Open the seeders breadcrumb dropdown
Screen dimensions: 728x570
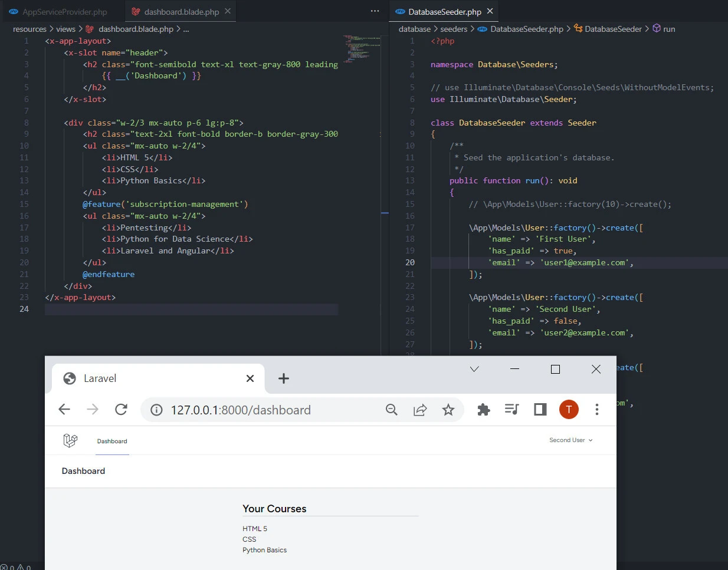pos(454,28)
